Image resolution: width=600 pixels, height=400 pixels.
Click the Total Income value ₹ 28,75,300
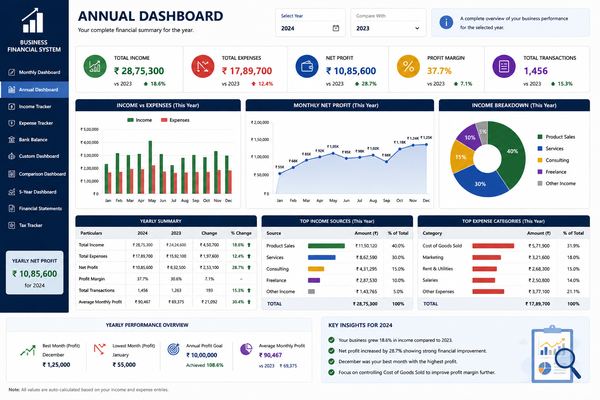139,71
